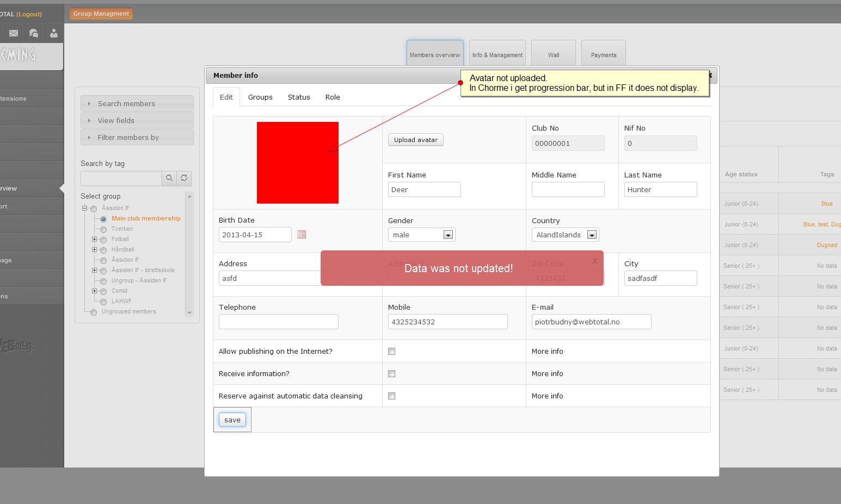Open the Gender dropdown
841x504 pixels.
tap(447, 235)
